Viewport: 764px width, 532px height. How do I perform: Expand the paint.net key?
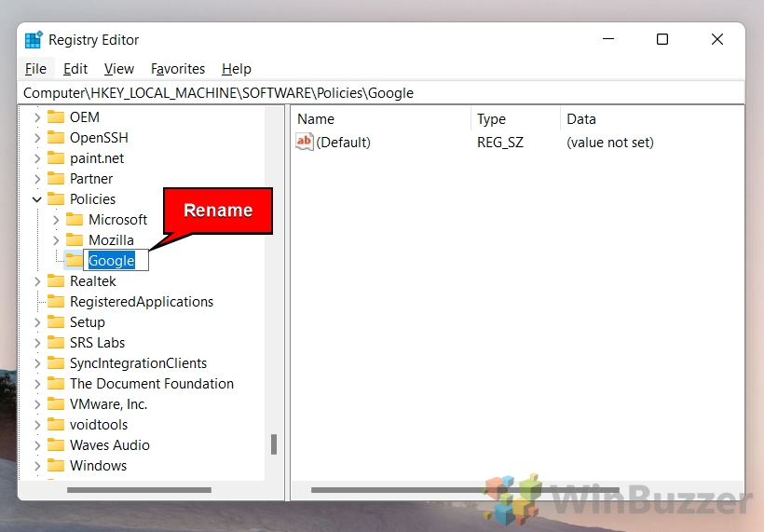[x=37, y=157]
